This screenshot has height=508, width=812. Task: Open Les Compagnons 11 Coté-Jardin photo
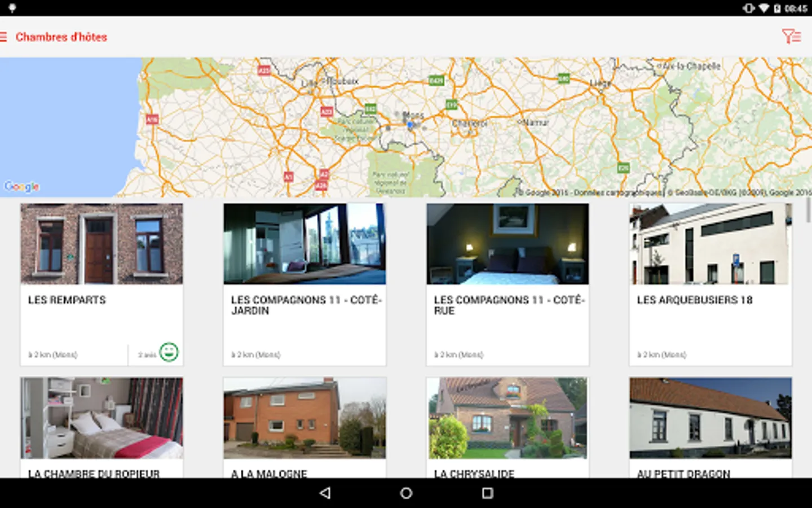(x=304, y=244)
